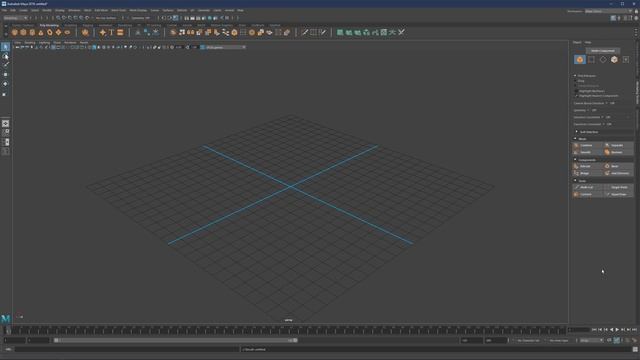Create a polygon cube from the shelf
640x360 pixels.
point(23,32)
